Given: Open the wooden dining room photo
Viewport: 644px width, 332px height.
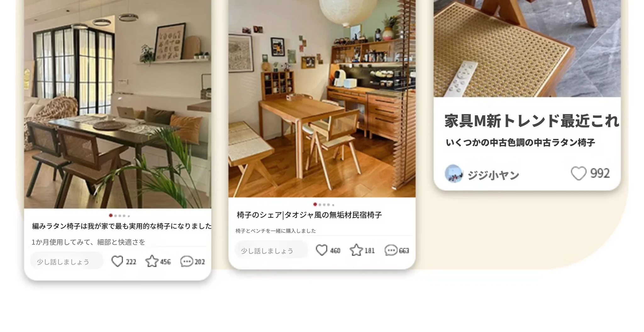Looking at the screenshot, I should click(322, 99).
